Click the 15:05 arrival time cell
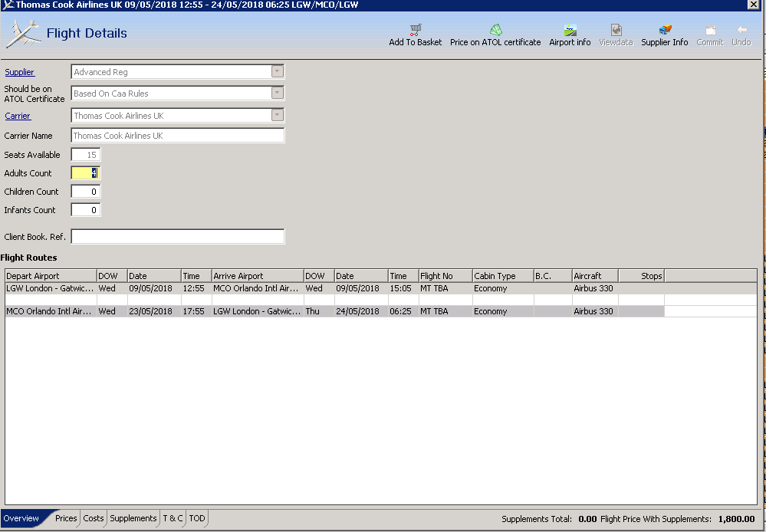 [x=403, y=288]
